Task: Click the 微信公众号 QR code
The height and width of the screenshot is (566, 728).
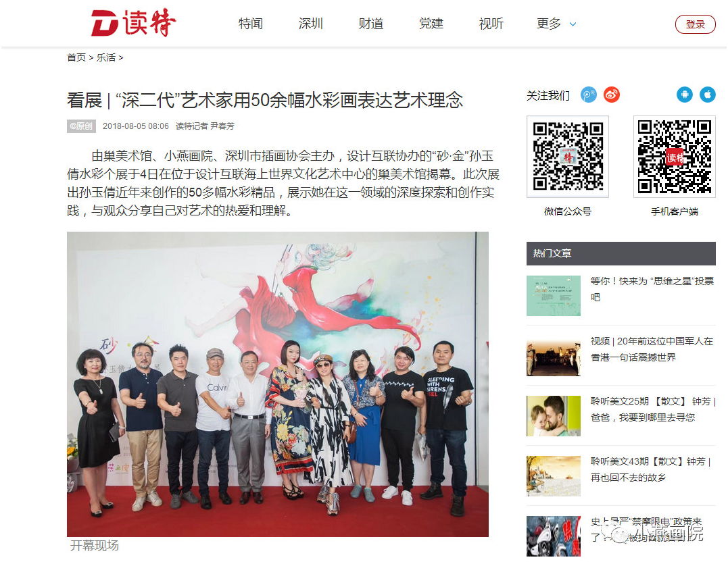Action: [567, 156]
